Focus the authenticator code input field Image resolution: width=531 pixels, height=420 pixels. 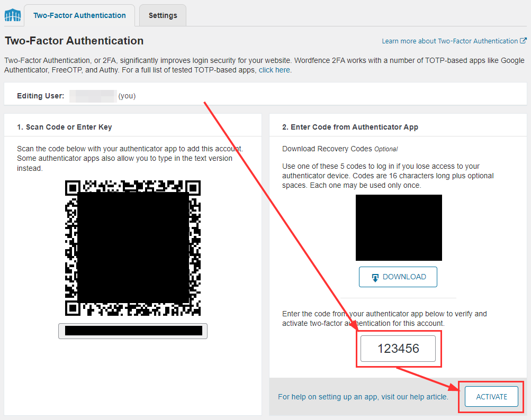click(x=398, y=349)
